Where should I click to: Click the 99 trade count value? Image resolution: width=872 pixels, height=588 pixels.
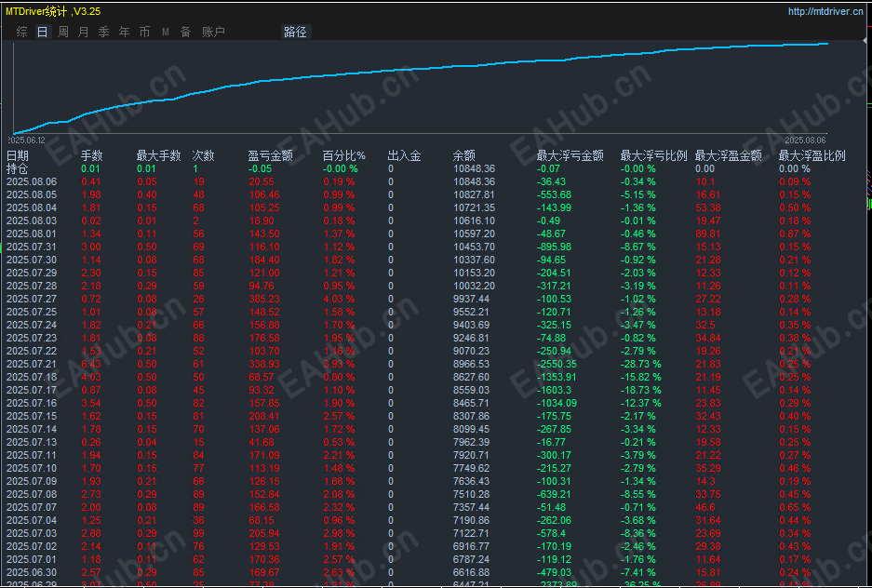[x=198, y=533]
